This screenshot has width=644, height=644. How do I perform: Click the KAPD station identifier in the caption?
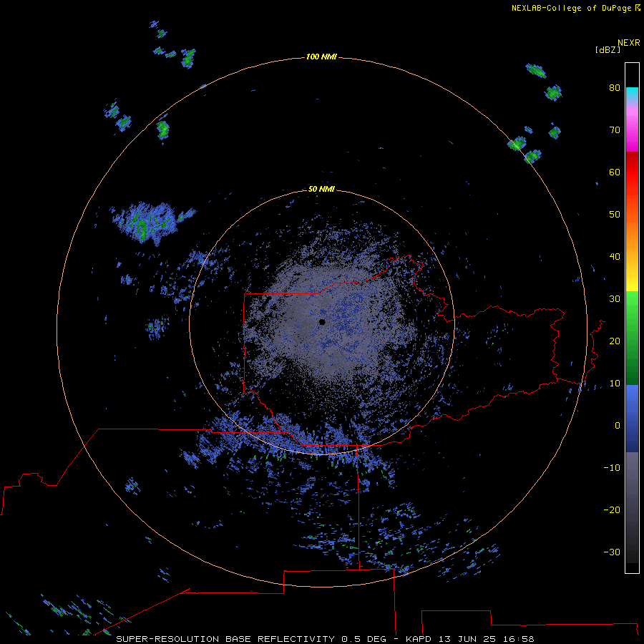[x=419, y=639]
